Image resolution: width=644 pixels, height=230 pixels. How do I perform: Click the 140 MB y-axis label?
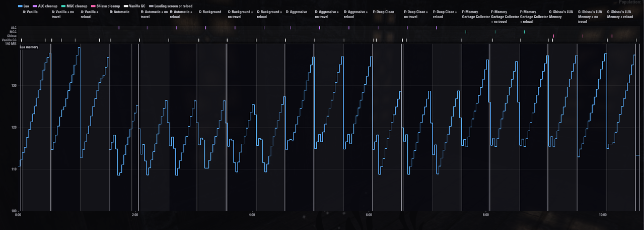(x=11, y=44)
